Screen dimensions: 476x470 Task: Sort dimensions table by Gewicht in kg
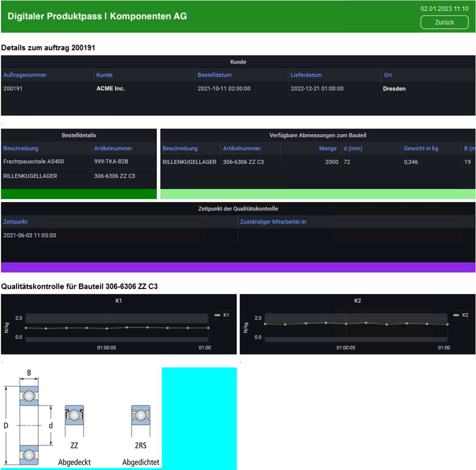[x=421, y=148]
